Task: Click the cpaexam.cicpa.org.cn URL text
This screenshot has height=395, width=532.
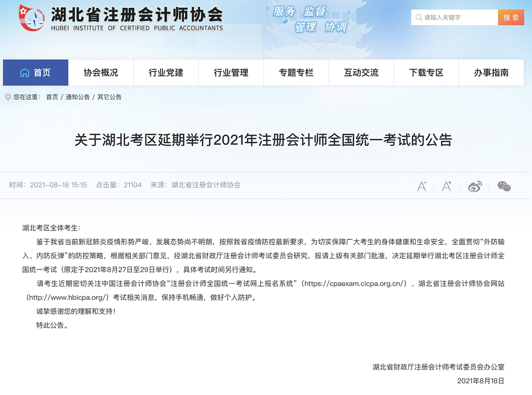Action: tap(354, 284)
